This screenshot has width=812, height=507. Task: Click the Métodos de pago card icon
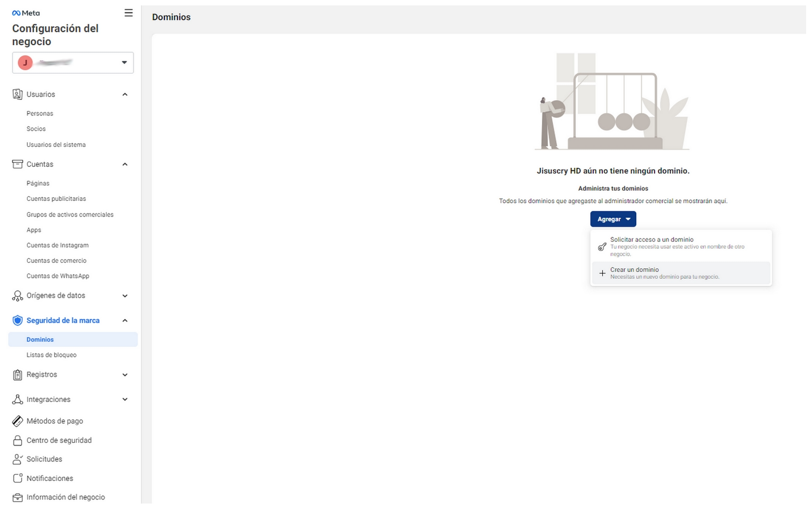(18, 421)
